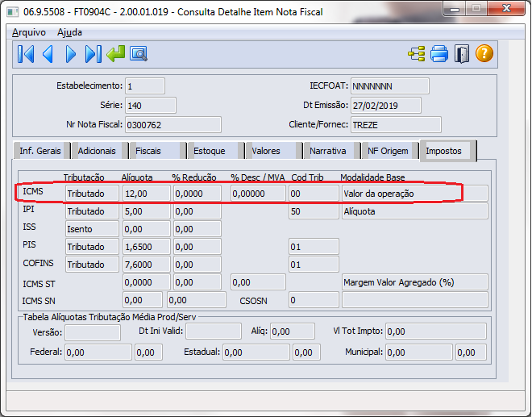Click Margem Valor Agregado (%) field
The image size is (532, 417).
point(415,282)
